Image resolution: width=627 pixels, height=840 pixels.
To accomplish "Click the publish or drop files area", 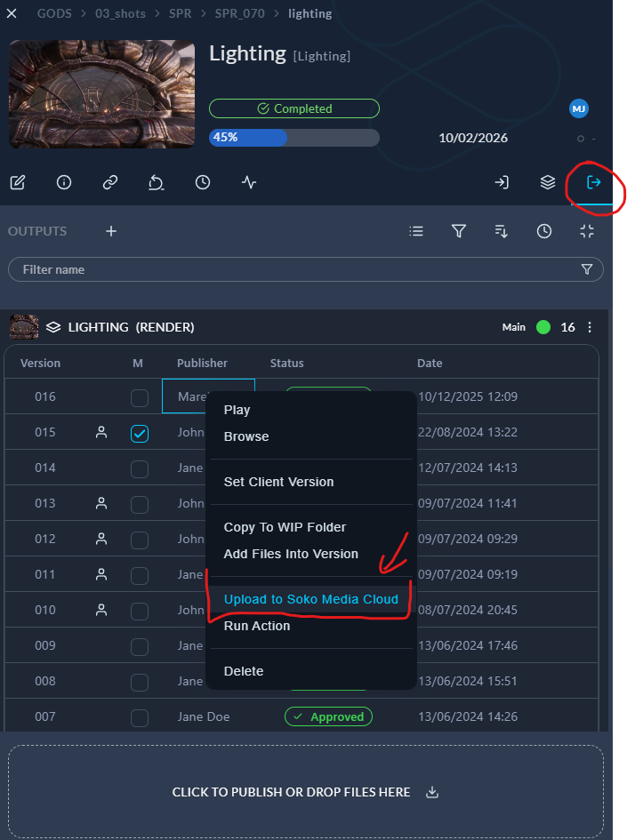I will click(306, 792).
